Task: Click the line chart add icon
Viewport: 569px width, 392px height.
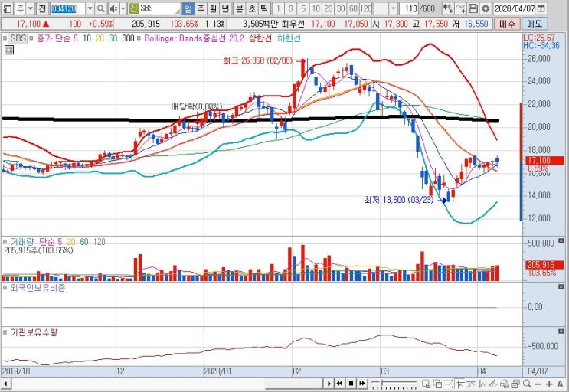Action: [460, 8]
